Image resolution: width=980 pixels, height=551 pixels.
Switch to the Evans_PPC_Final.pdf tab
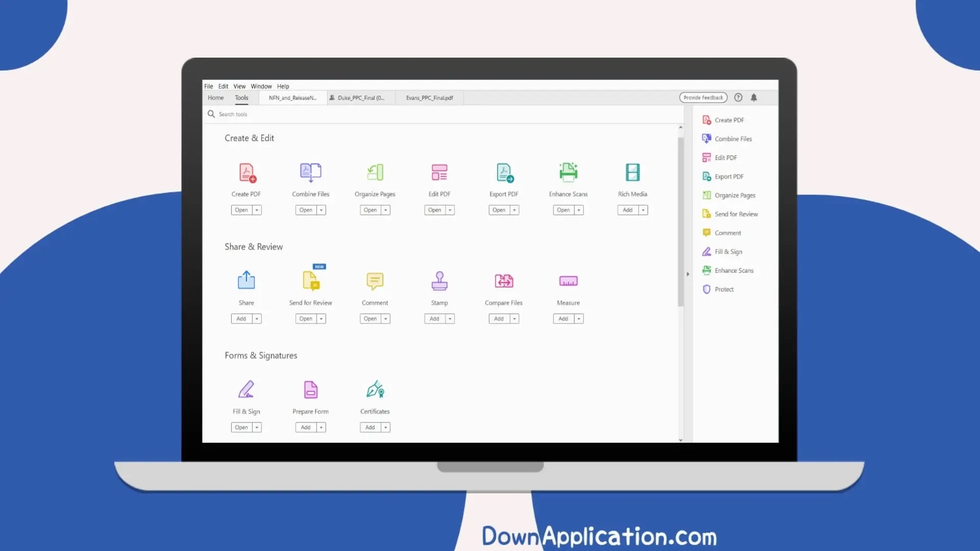click(429, 98)
